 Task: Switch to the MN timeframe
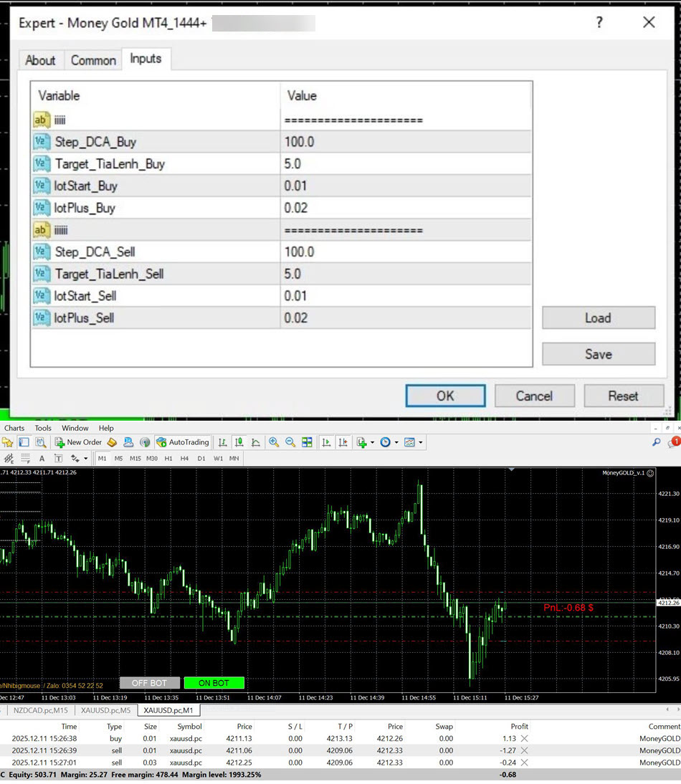pyautogui.click(x=234, y=458)
